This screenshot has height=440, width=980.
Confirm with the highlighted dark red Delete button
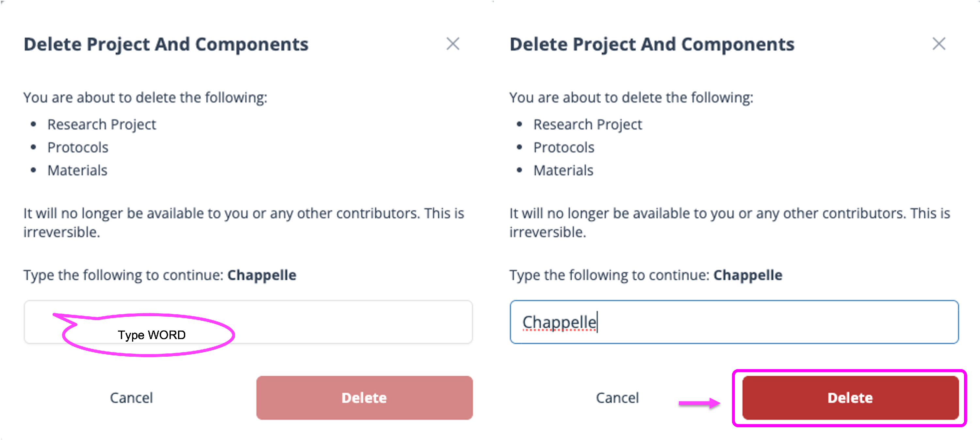850,398
